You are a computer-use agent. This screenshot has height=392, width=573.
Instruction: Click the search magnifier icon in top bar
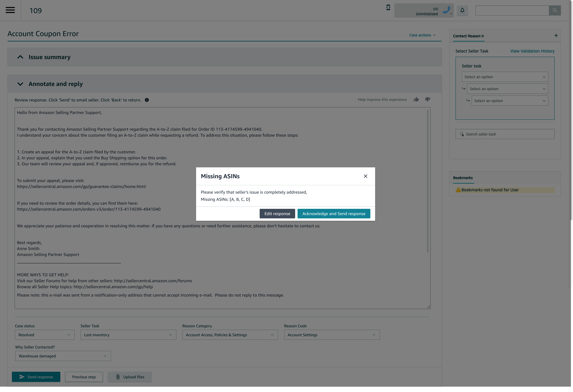(555, 10)
